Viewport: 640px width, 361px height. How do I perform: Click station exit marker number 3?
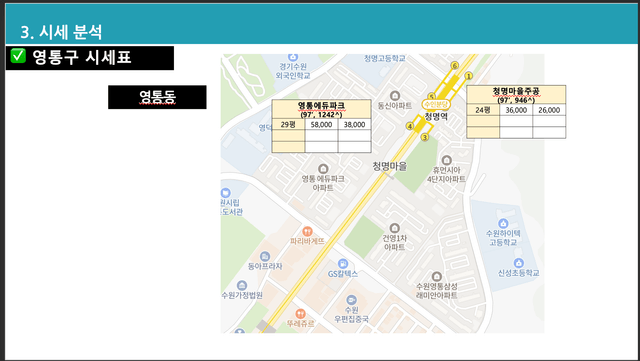click(424, 137)
